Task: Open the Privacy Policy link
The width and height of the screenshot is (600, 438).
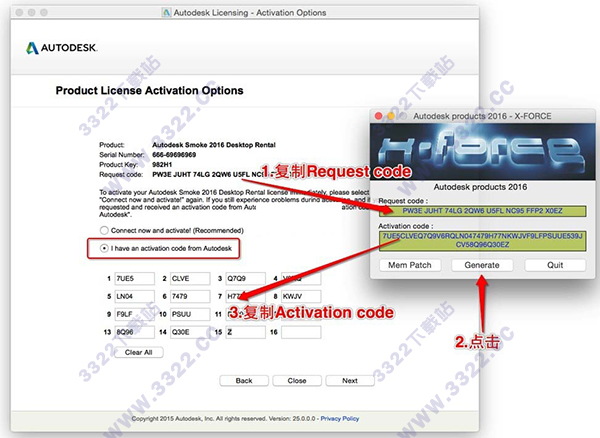Action: pos(340,418)
